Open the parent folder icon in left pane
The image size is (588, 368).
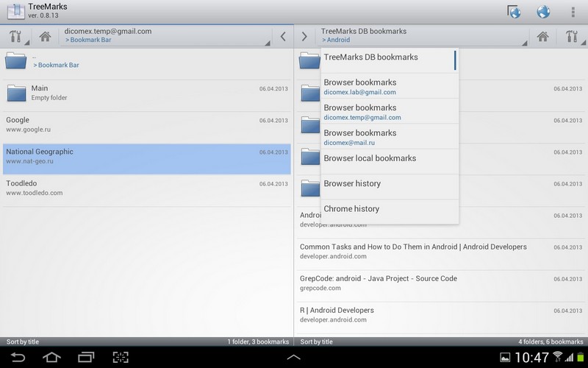pos(15,61)
